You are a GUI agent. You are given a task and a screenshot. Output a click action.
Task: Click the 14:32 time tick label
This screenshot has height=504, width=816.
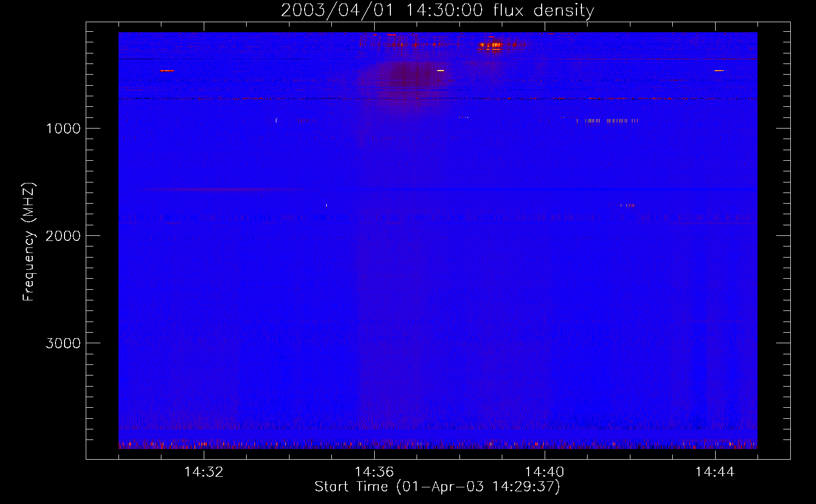click(x=204, y=472)
